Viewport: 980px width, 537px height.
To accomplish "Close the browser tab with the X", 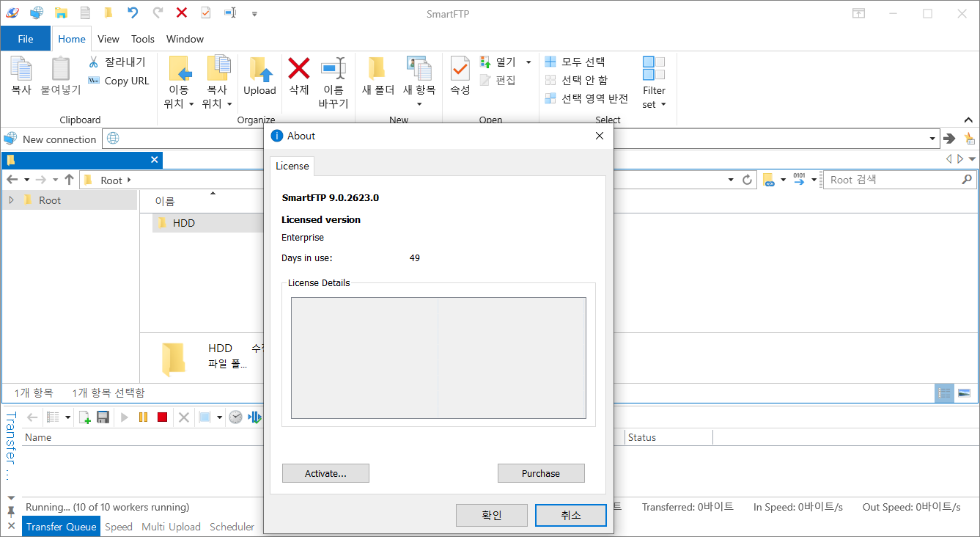I will click(x=154, y=159).
